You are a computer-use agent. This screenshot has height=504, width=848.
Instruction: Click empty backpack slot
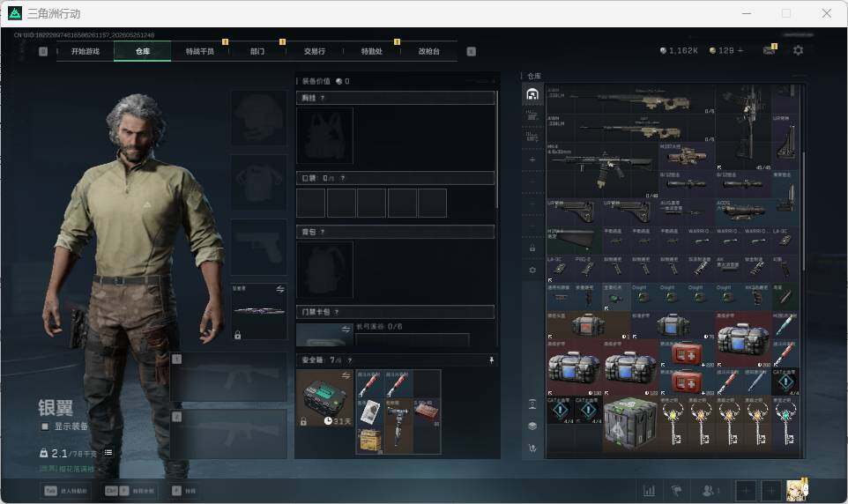click(x=324, y=270)
